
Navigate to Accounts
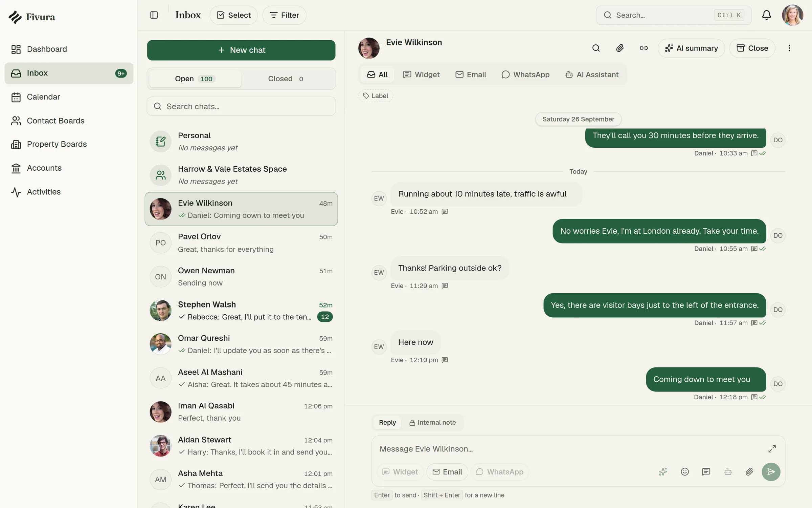tap(69, 168)
